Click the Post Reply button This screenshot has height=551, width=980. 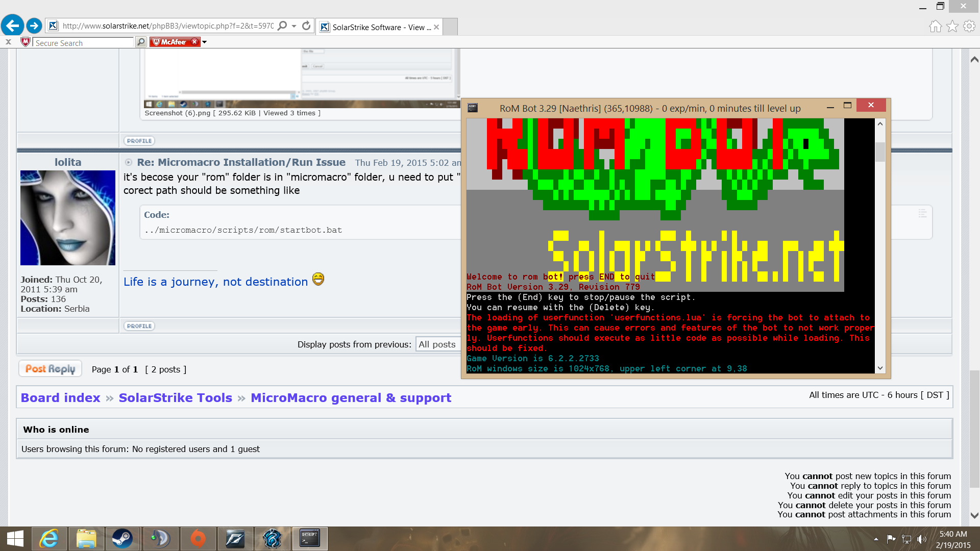point(51,369)
